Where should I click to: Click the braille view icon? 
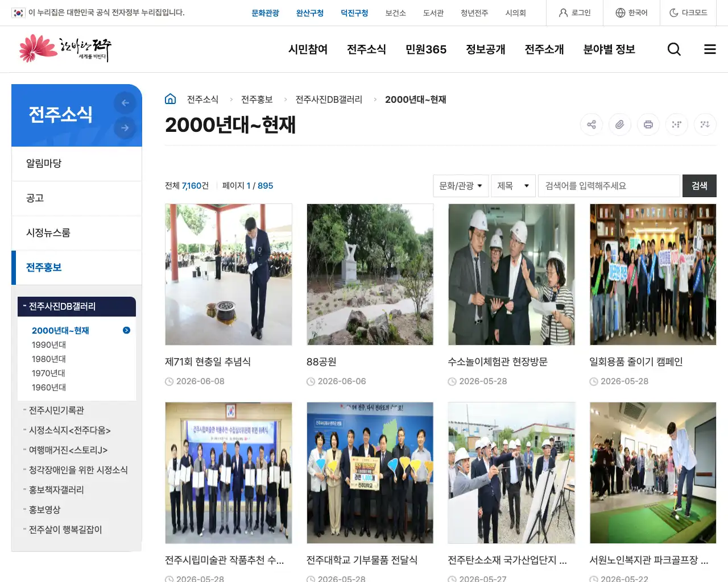point(677,124)
